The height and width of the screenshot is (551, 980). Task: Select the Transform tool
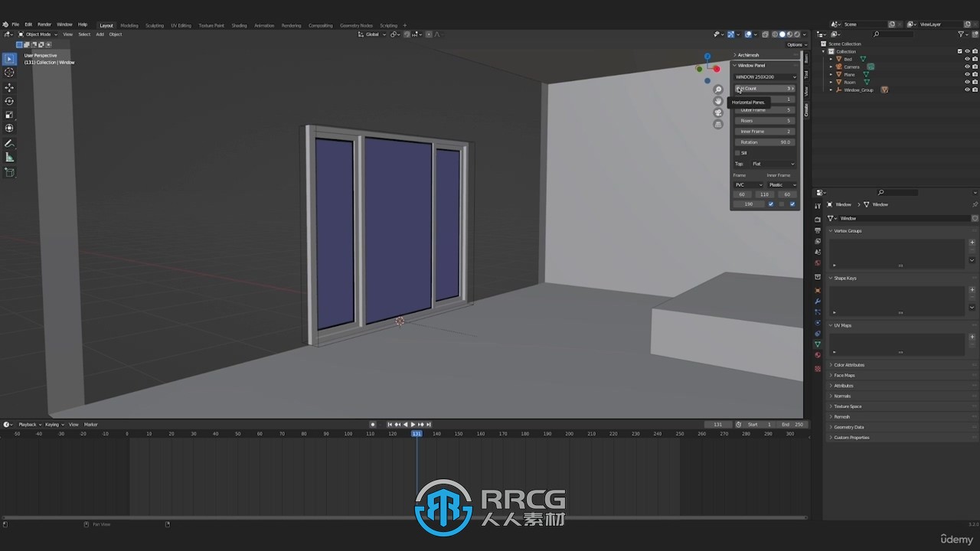point(9,129)
